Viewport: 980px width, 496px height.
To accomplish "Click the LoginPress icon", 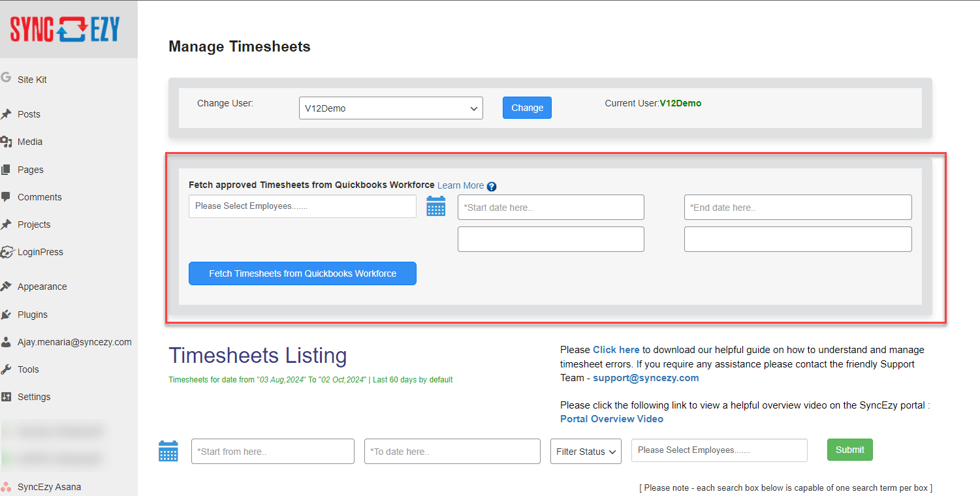I will click(x=7, y=252).
